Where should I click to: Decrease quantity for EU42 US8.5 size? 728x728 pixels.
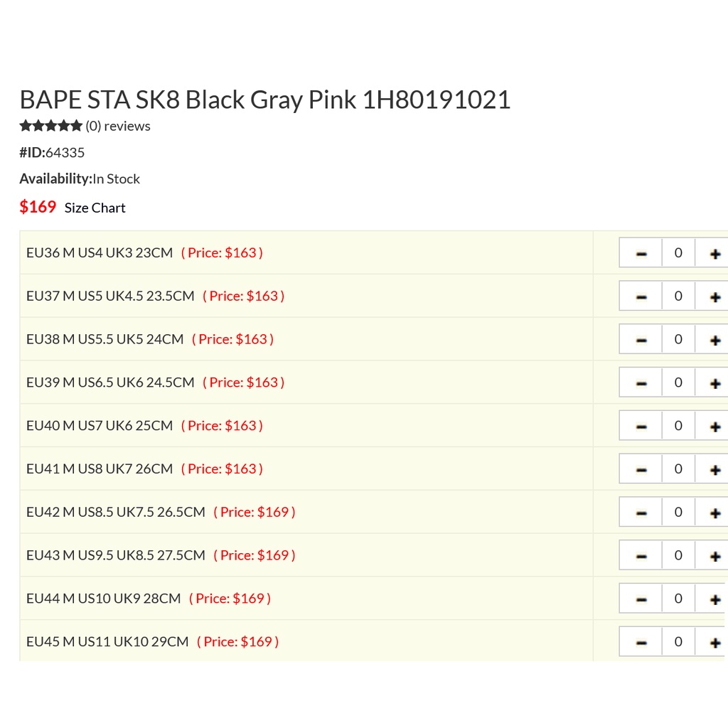point(641,512)
